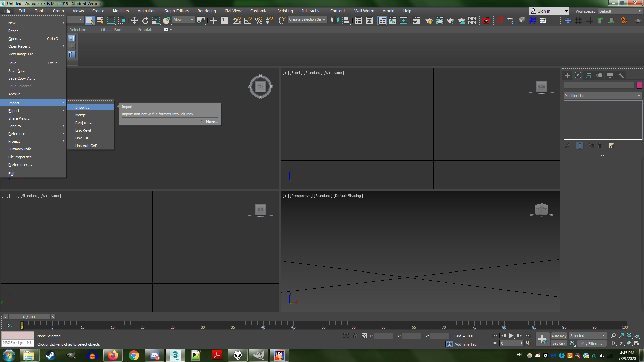The height and width of the screenshot is (362, 644).
Task: Activate the Select and Scale tool
Action: [156, 20]
